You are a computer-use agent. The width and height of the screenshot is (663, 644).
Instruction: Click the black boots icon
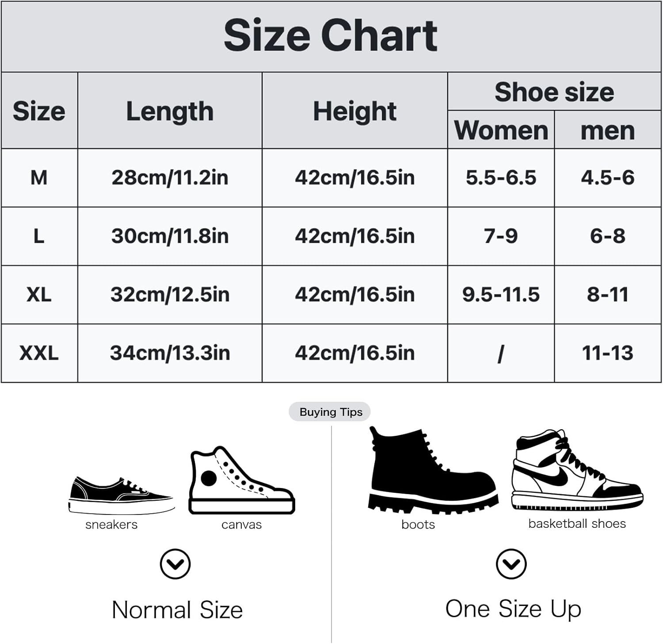(x=432, y=472)
